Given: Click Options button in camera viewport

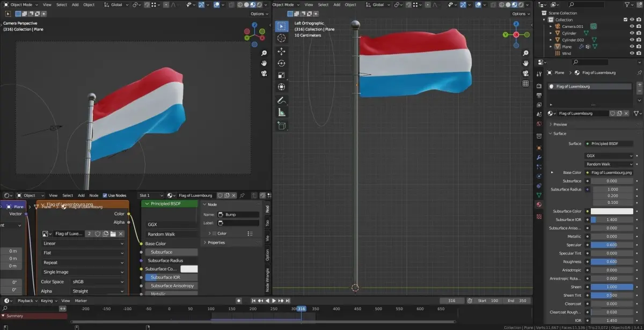Looking at the screenshot, I should (259, 13).
